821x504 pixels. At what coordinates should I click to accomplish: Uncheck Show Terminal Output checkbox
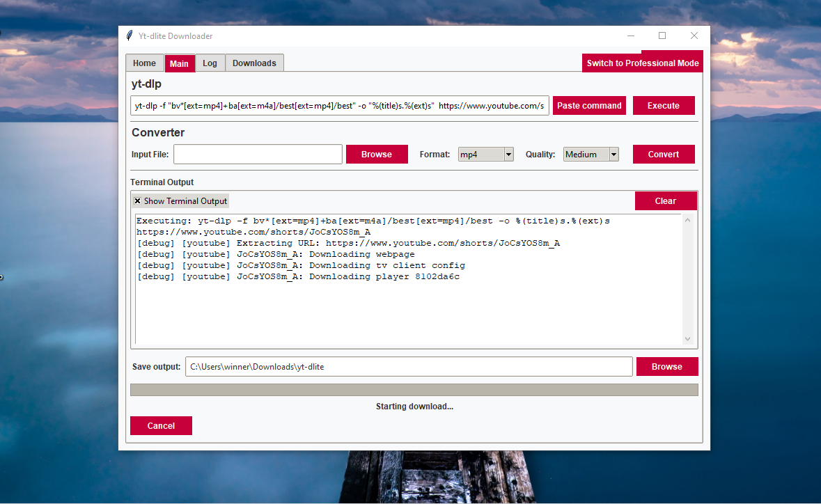138,201
